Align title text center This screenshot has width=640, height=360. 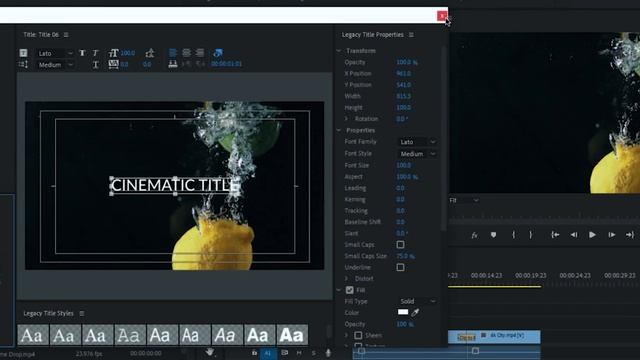186,53
